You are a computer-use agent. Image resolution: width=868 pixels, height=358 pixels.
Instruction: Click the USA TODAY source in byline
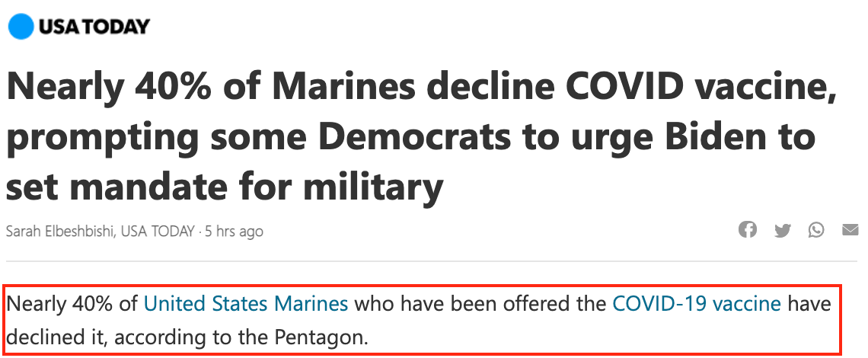(161, 231)
